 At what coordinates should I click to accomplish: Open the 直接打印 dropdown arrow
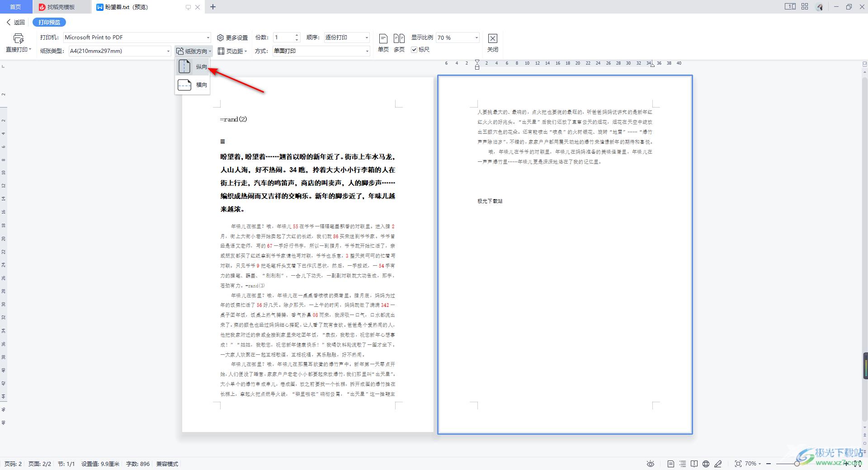pyautogui.click(x=30, y=50)
